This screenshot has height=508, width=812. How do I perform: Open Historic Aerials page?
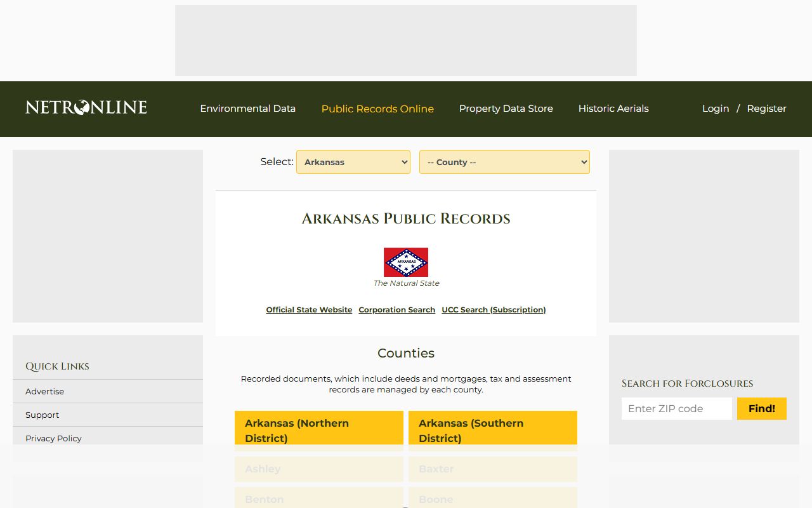(613, 109)
